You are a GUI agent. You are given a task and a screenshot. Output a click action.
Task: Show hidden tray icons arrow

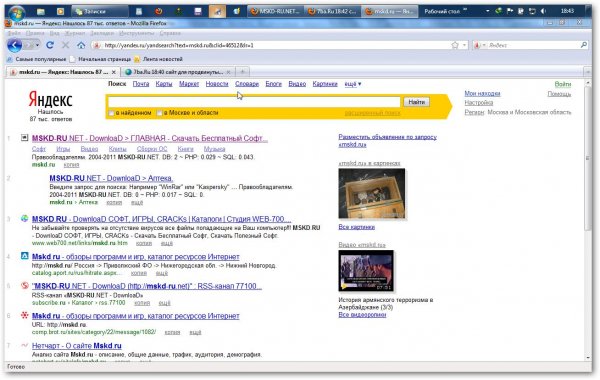488,11
